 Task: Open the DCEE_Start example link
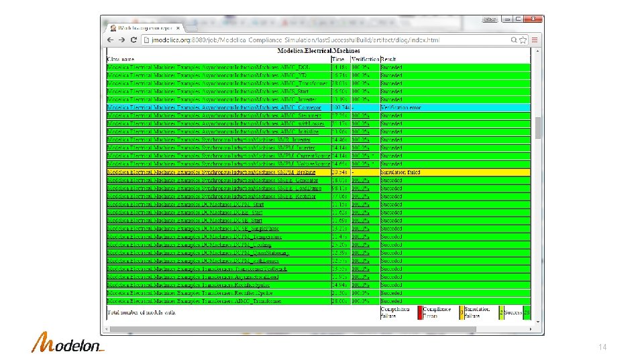tap(184, 213)
